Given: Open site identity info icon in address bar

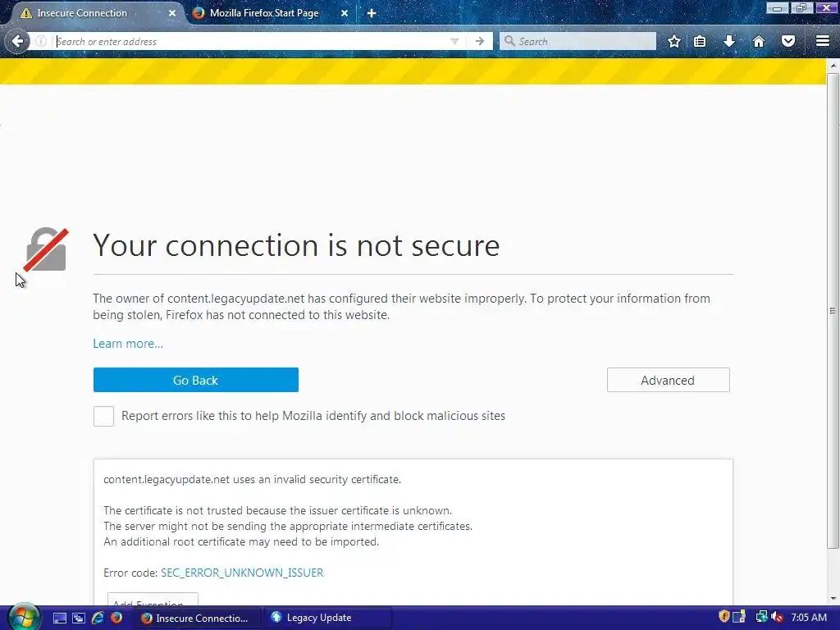Looking at the screenshot, I should [x=41, y=41].
